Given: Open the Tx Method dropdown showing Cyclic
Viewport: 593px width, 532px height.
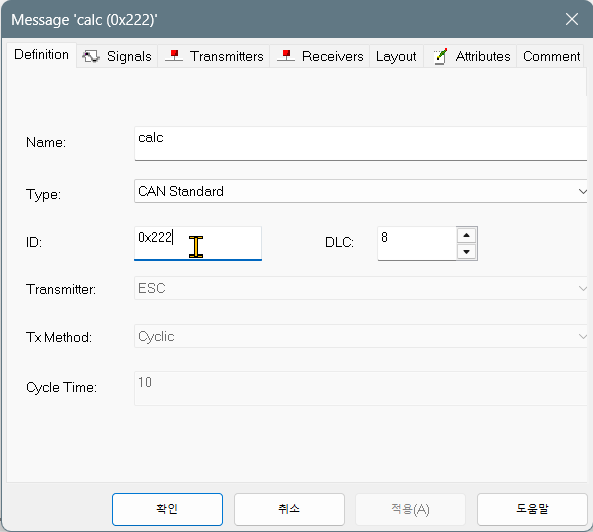Looking at the screenshot, I should point(360,336).
